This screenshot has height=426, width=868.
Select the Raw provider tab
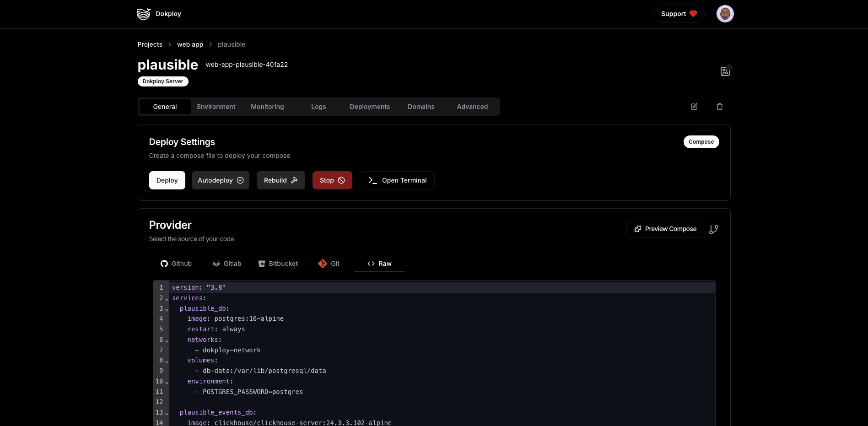(379, 264)
